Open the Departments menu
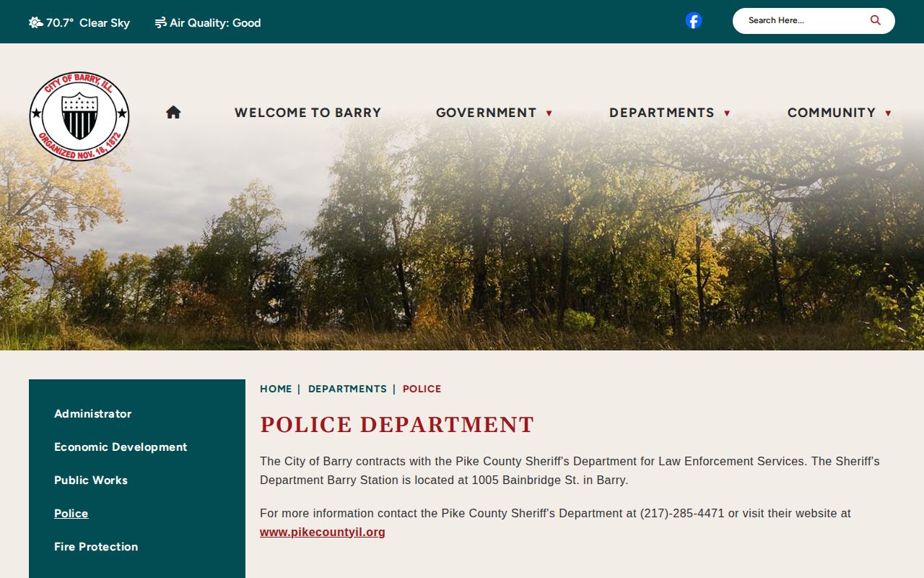The width and height of the screenshot is (924, 578). point(661,113)
